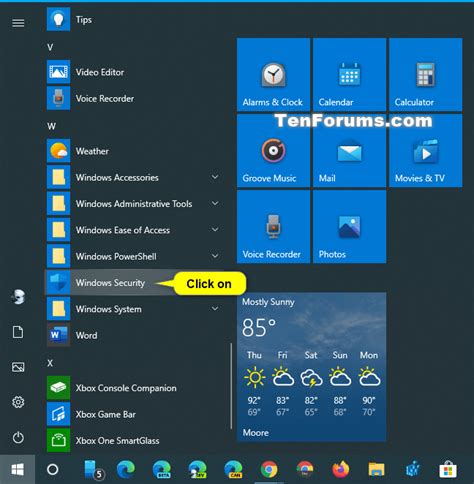Open Your Phone icon on taskbar
Image resolution: width=474 pixels, height=484 pixels.
[x=94, y=470]
